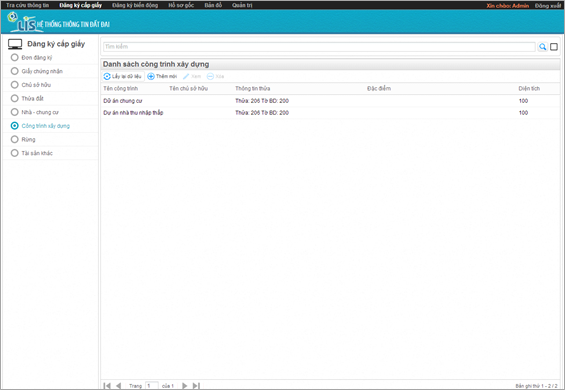565x390 pixels.
Task: Go to previous page arrow
Action: (118, 385)
